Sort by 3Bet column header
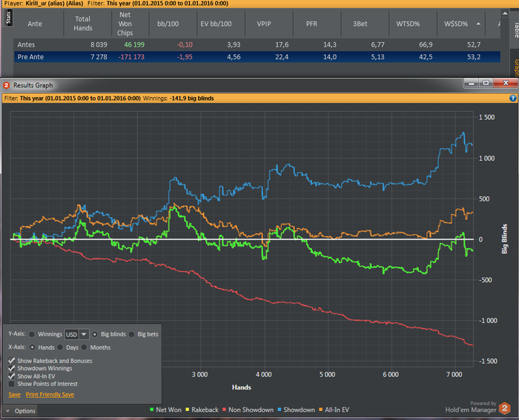The image size is (519, 420). (x=360, y=24)
